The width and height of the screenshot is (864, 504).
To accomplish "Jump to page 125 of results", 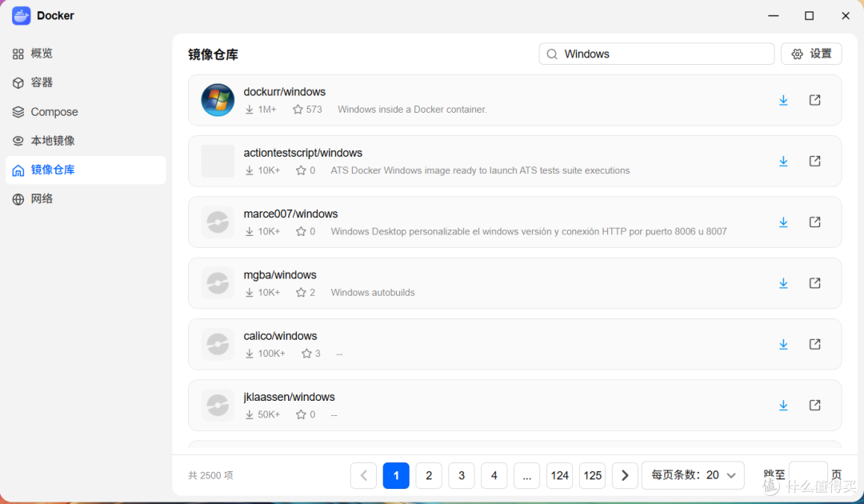I will tap(592, 475).
